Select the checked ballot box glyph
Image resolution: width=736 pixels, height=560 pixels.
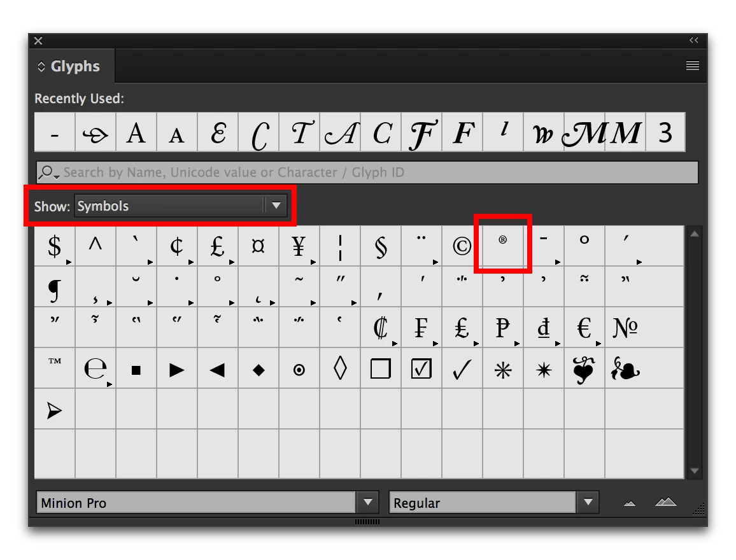pyautogui.click(x=421, y=368)
